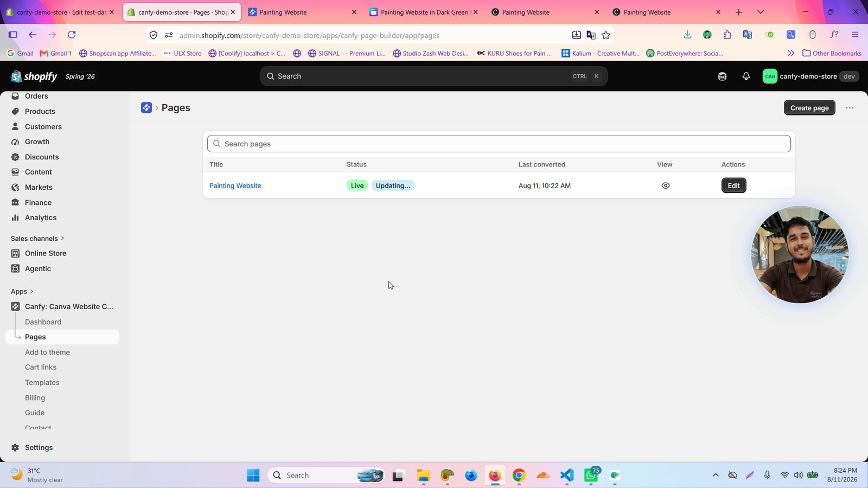Image resolution: width=868 pixels, height=488 pixels.
Task: Click the Shopify Sidekick icon in top bar
Action: (x=722, y=76)
